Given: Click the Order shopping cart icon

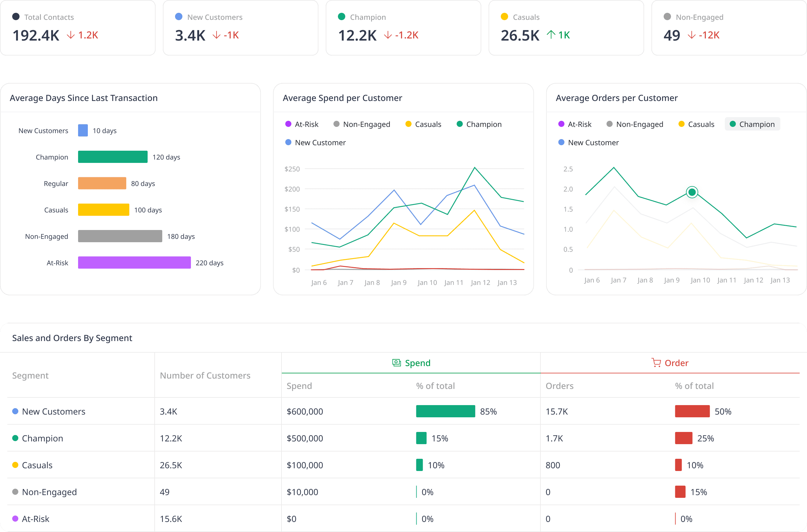Looking at the screenshot, I should click(x=656, y=363).
